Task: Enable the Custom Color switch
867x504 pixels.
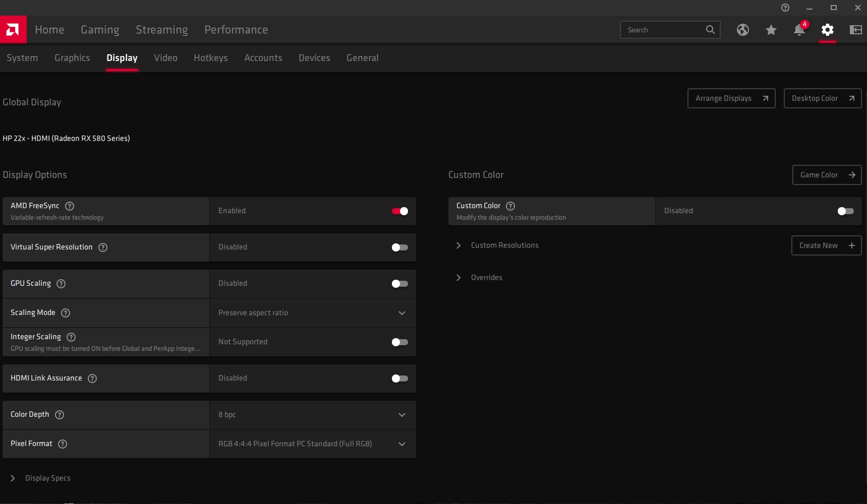Action: point(845,211)
